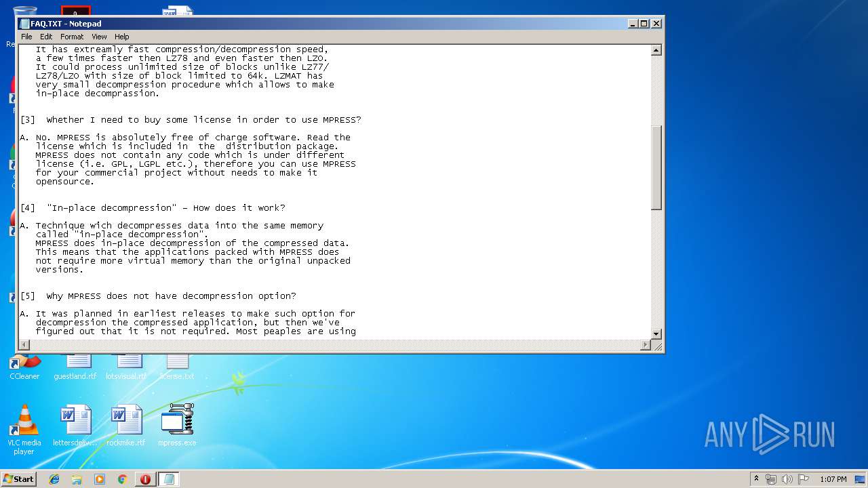
Task: Open the File menu in Notepad
Action: [26, 37]
